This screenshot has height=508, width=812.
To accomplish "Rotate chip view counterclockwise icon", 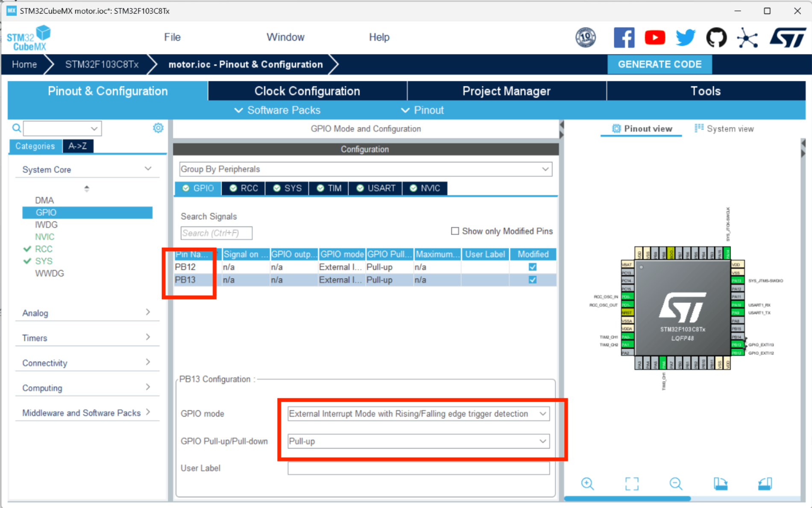I will [x=765, y=483].
